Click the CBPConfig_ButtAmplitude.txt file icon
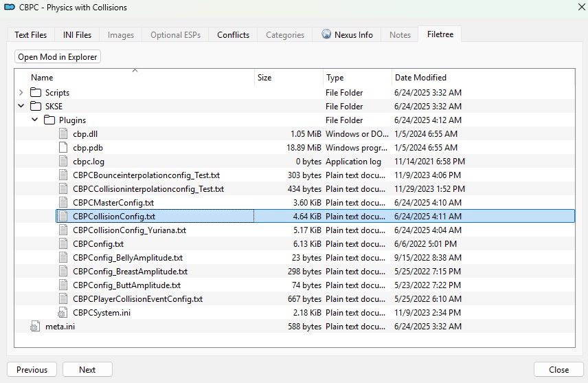The image size is (588, 383). pyautogui.click(x=63, y=285)
